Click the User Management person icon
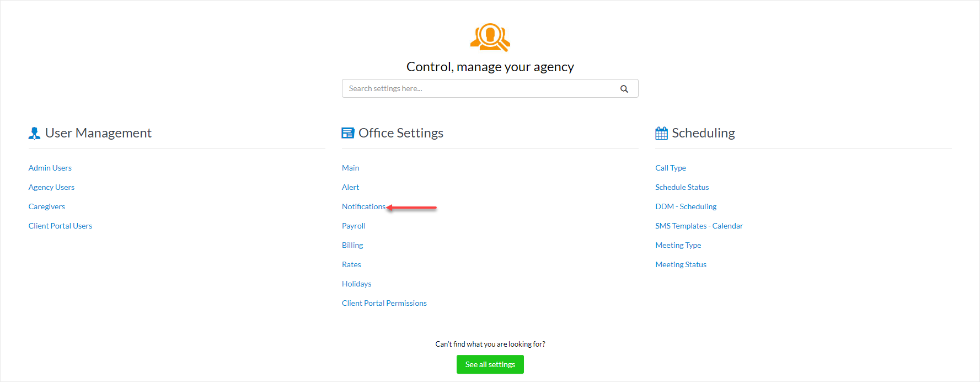Screen dimensions: 980x382 point(34,134)
